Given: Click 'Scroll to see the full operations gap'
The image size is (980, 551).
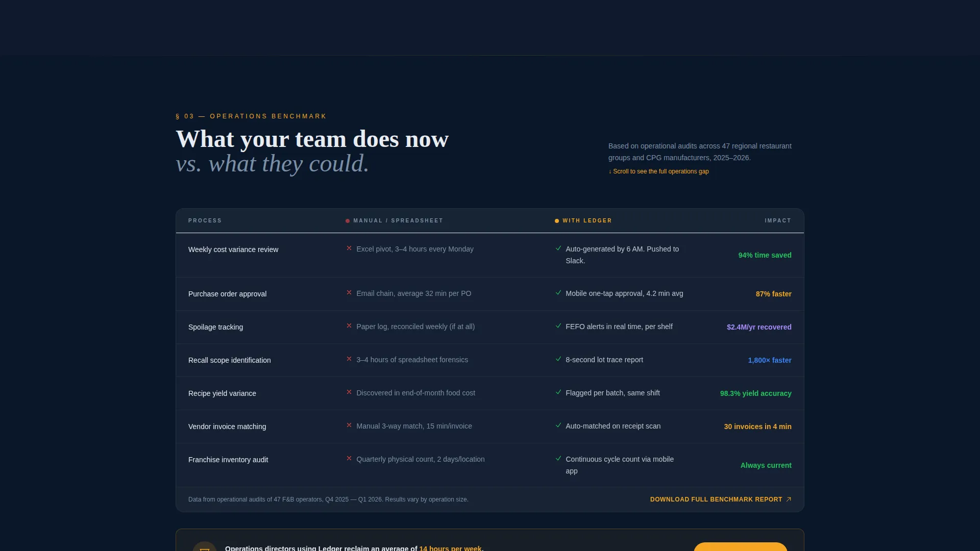Looking at the screenshot, I should tap(658, 171).
